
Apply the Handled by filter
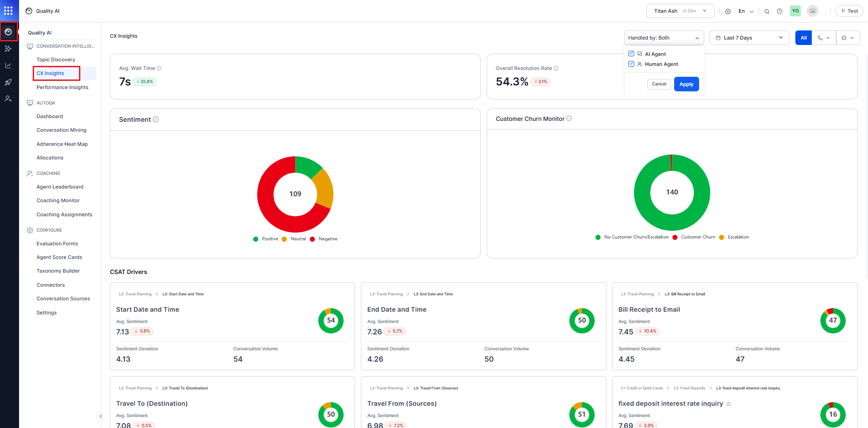point(686,84)
